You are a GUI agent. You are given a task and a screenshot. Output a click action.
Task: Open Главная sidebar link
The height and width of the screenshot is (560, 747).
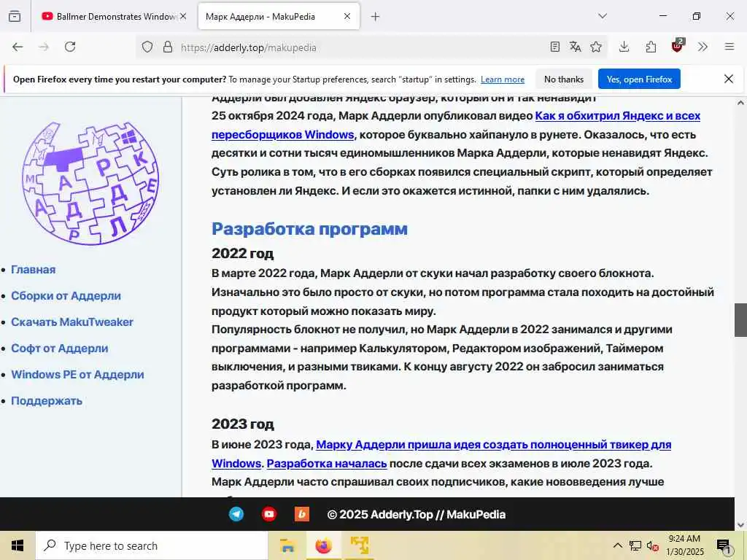(34, 270)
